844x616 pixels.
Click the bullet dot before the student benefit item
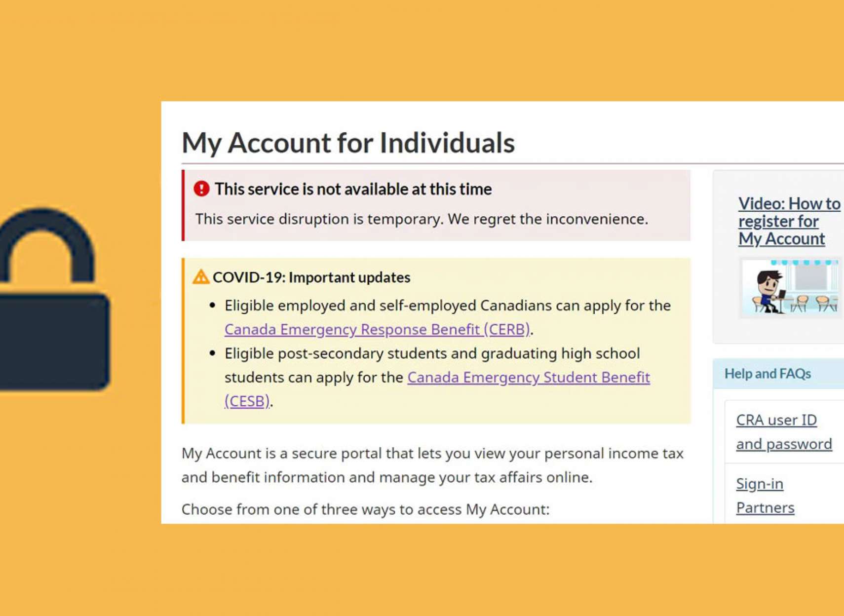[x=213, y=353]
